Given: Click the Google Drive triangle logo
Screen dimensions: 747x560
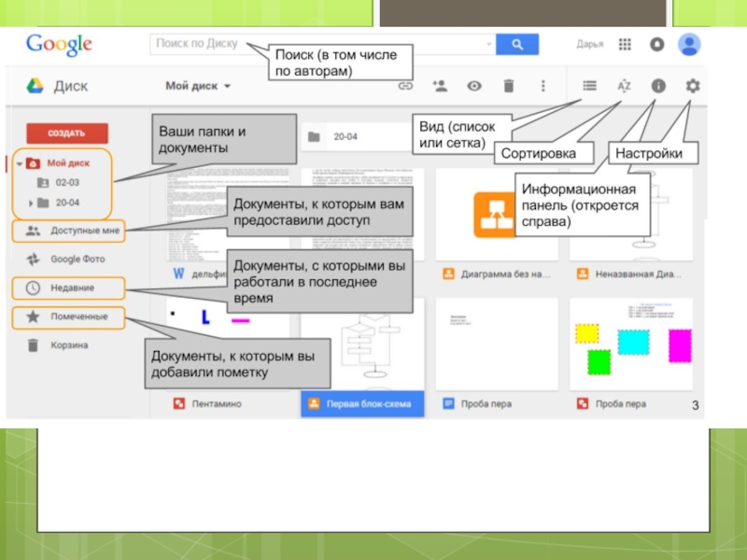Looking at the screenshot, I should (35, 86).
